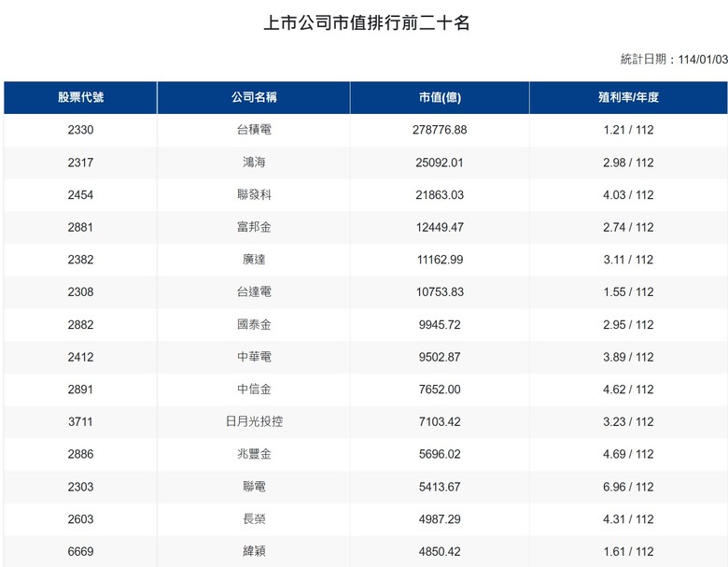The height and width of the screenshot is (567, 728).
Task: Click yield value 4.62 / 112
Action: pos(628,390)
